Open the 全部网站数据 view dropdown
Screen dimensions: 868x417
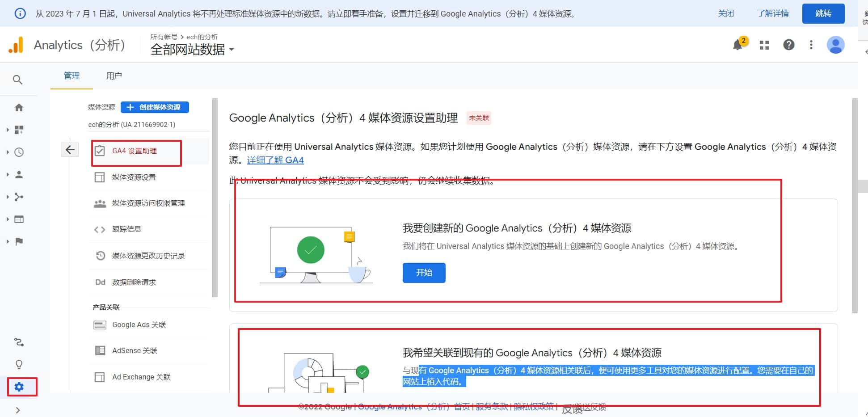pyautogui.click(x=192, y=49)
